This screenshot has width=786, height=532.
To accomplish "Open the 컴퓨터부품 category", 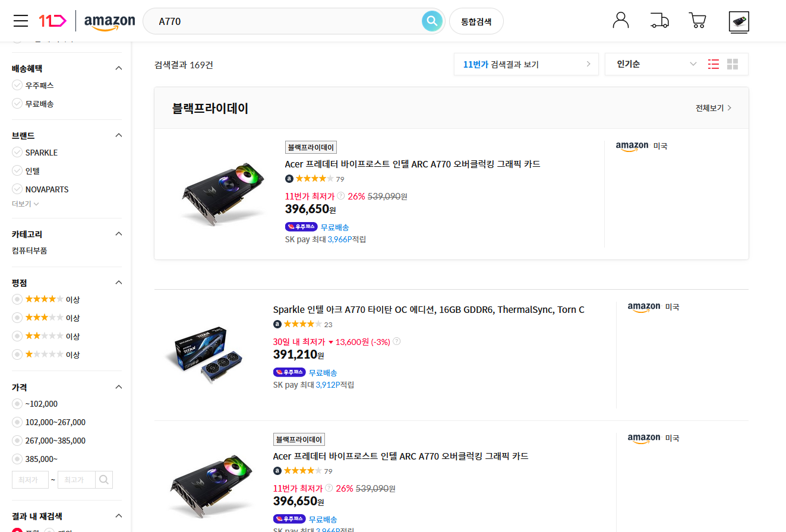I will point(30,251).
